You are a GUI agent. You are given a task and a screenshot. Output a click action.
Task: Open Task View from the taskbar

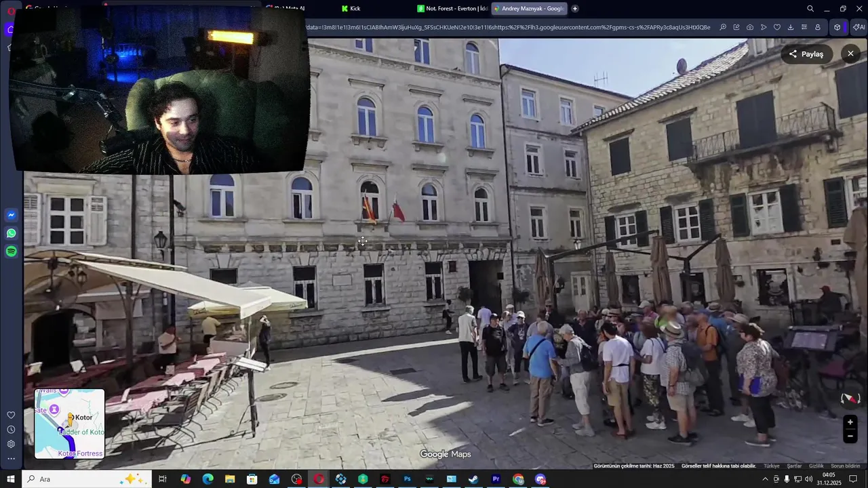pyautogui.click(x=163, y=479)
